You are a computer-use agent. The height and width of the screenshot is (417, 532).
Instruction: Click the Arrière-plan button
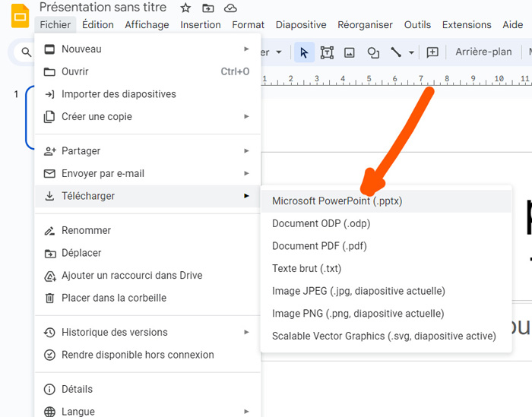tap(483, 52)
